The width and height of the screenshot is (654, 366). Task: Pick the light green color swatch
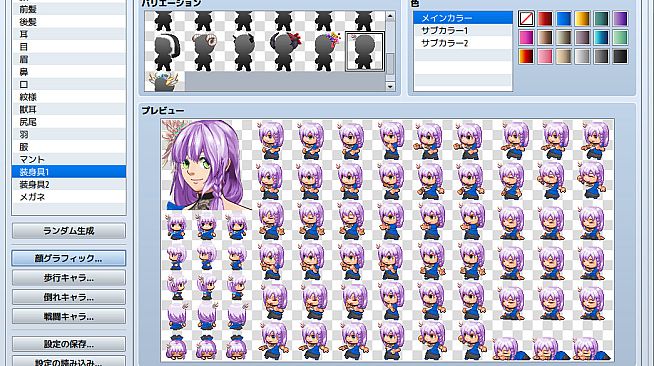[x=620, y=38]
